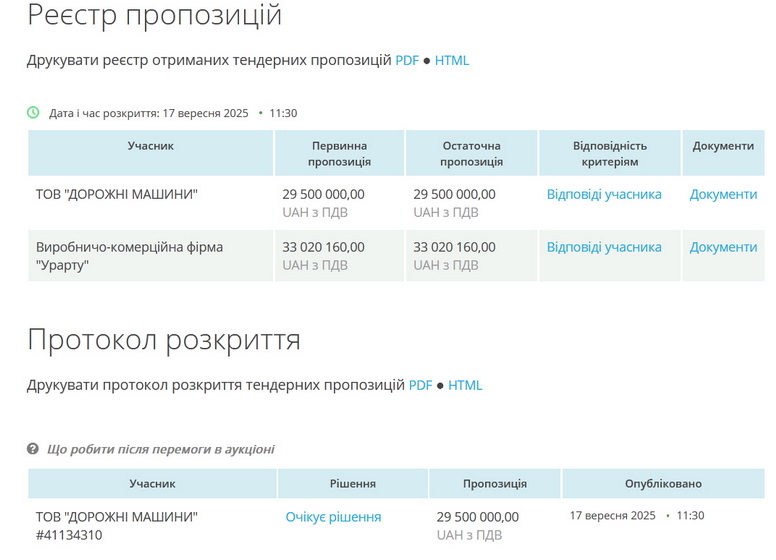Open Відповіді учасника for ТОВ "ДОРОЖНІ МАШИНИ"
776x560 pixels.
point(604,195)
